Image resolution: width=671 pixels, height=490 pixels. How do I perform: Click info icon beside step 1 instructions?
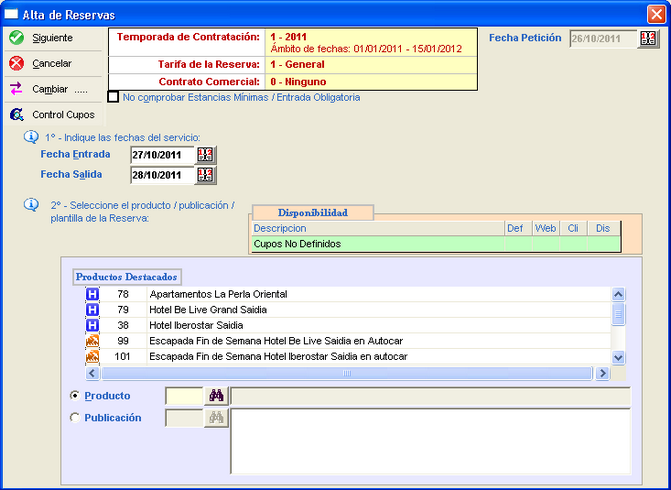coord(31,137)
